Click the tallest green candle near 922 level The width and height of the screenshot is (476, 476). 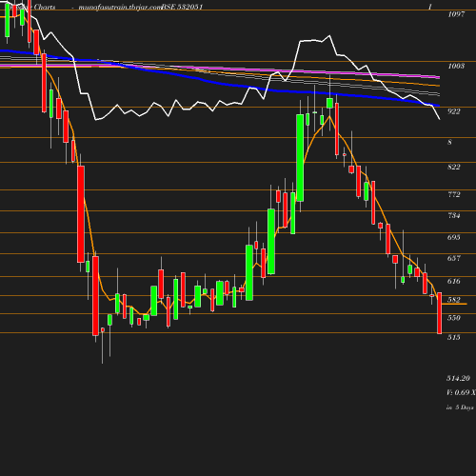coord(300,158)
